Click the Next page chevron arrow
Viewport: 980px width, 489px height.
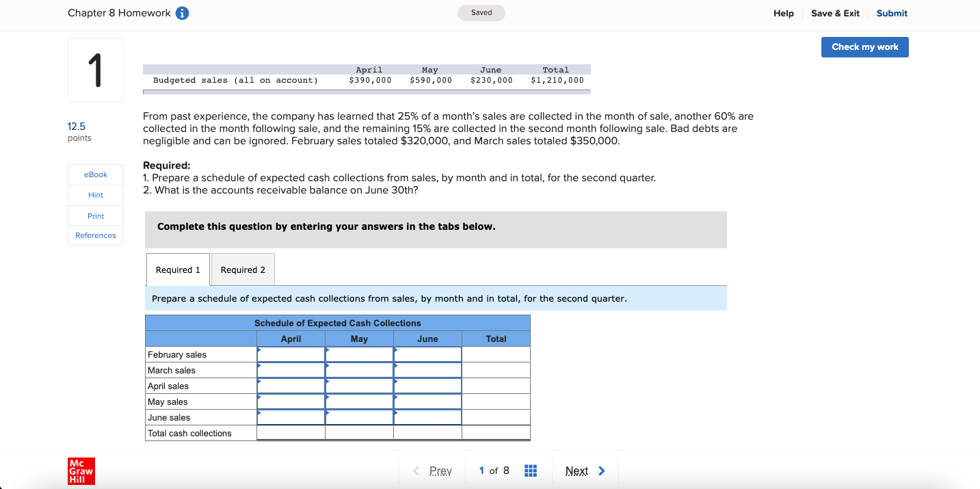601,471
